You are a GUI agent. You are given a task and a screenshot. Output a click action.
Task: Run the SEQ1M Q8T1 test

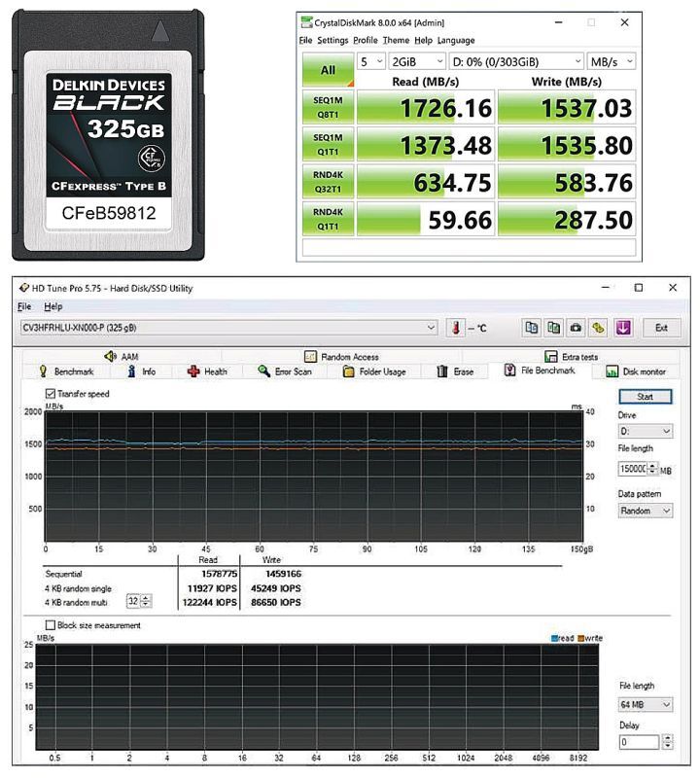pyautogui.click(x=328, y=107)
